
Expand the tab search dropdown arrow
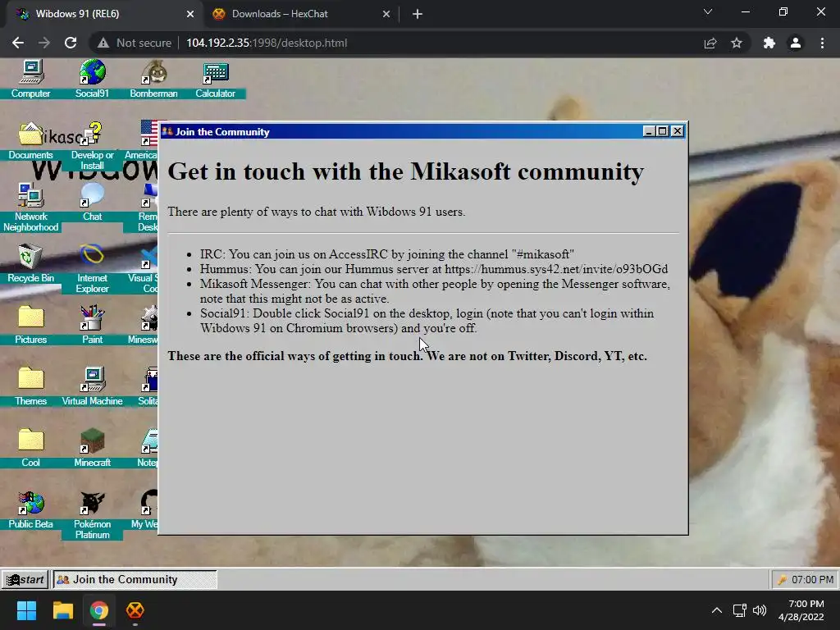click(708, 11)
